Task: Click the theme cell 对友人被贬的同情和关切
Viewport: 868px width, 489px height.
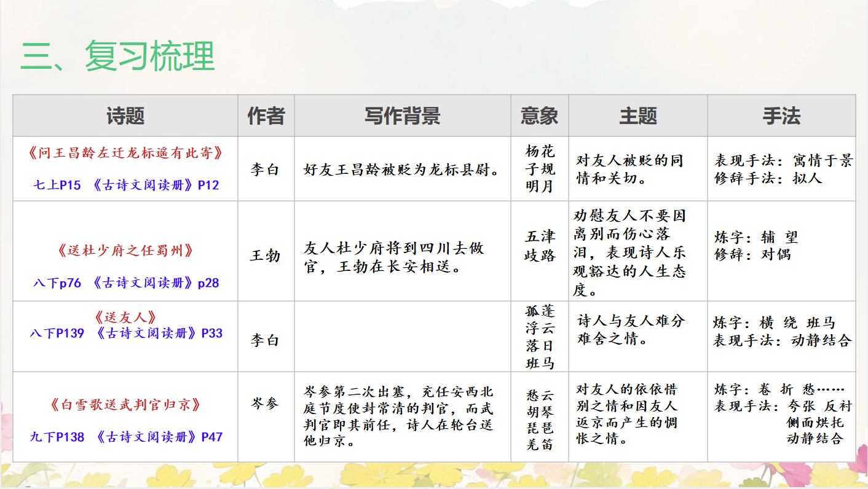Action: [x=629, y=170]
